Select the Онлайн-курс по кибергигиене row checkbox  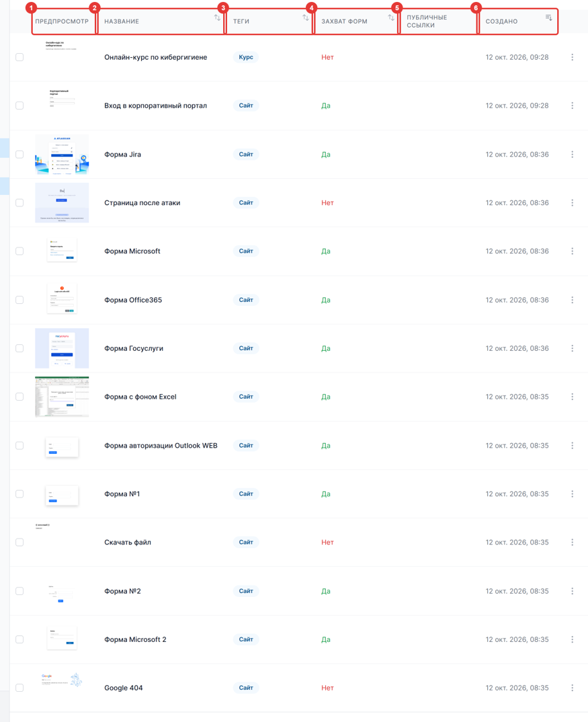click(x=19, y=57)
